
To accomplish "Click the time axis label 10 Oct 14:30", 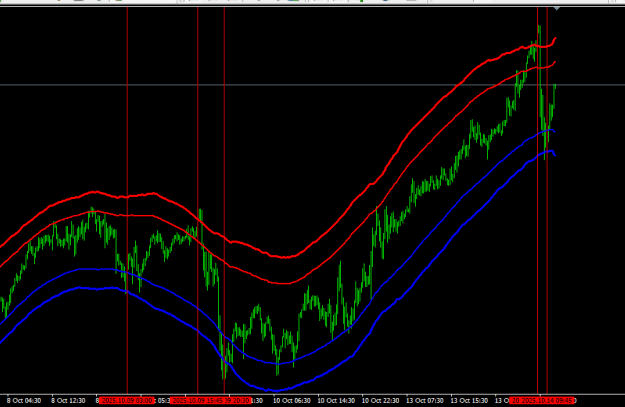I will [x=336, y=400].
